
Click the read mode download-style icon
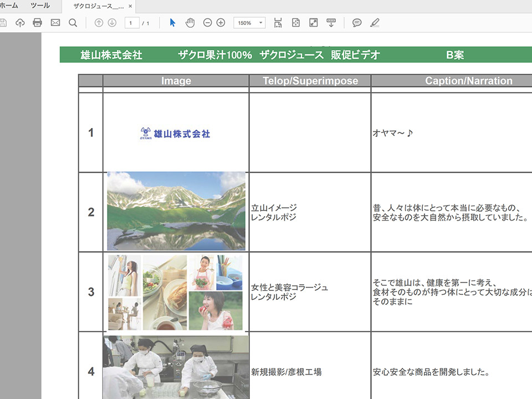331,23
